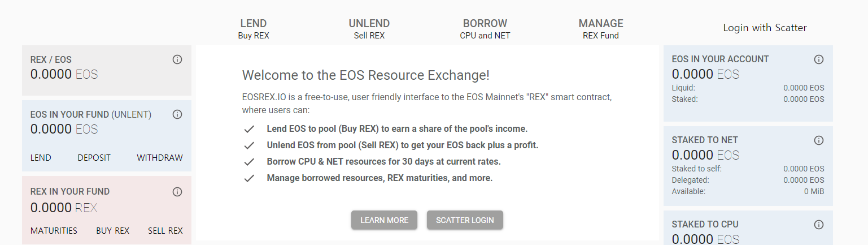This screenshot has height=245, width=868.
Task: Select WITHDRAW in EOS fund card
Action: (x=160, y=158)
